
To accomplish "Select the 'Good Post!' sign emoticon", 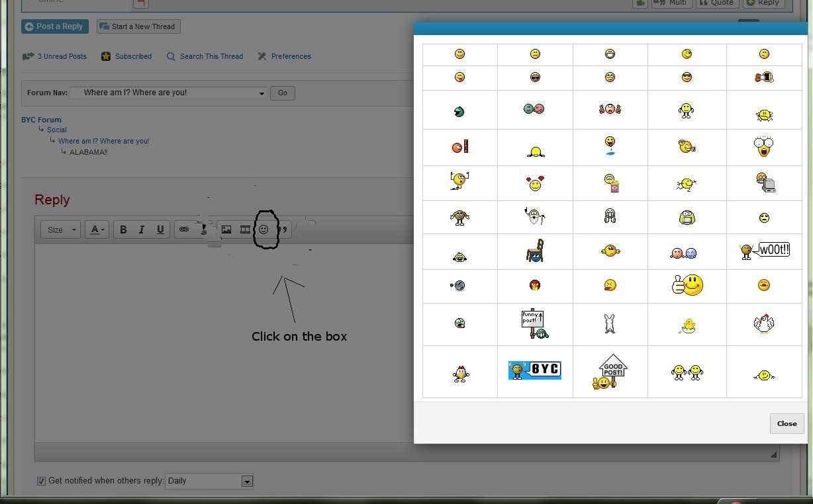I will point(610,371).
